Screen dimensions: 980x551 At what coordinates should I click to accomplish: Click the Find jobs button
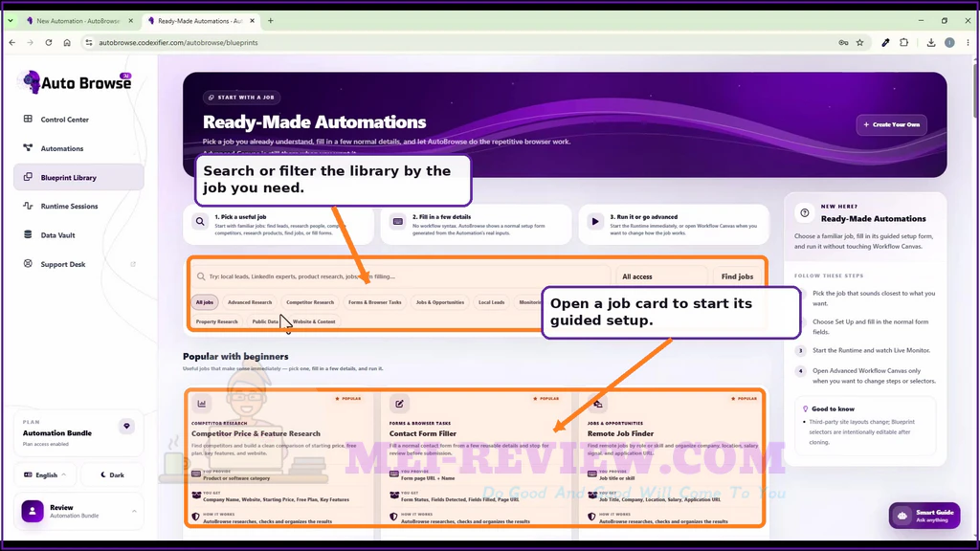[737, 276]
